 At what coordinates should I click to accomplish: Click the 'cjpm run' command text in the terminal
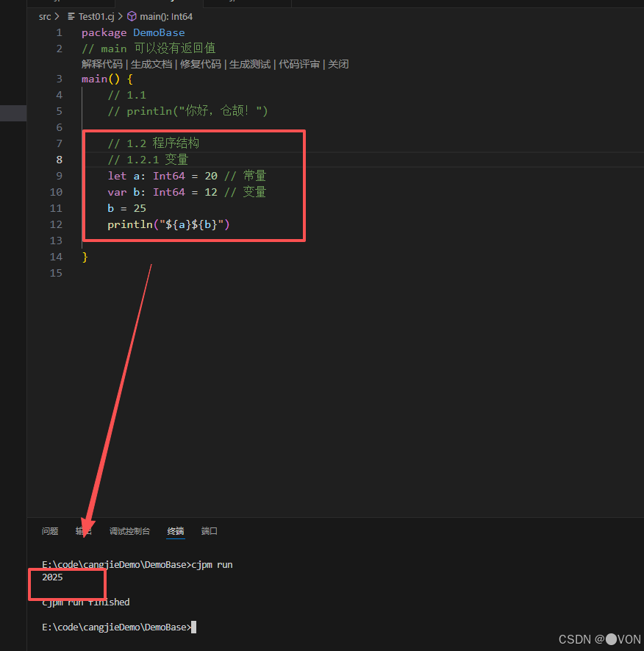tap(212, 565)
